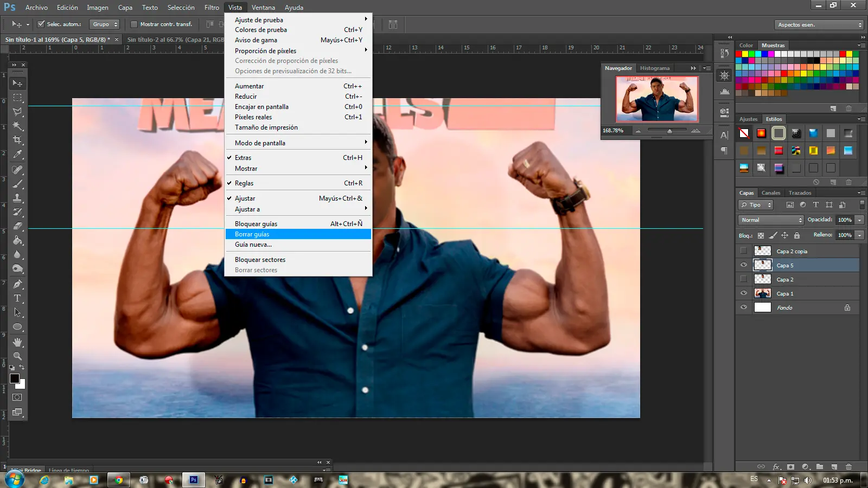This screenshot has width=868, height=488.
Task: Add a layer mask to Capa 5
Action: pos(791,467)
